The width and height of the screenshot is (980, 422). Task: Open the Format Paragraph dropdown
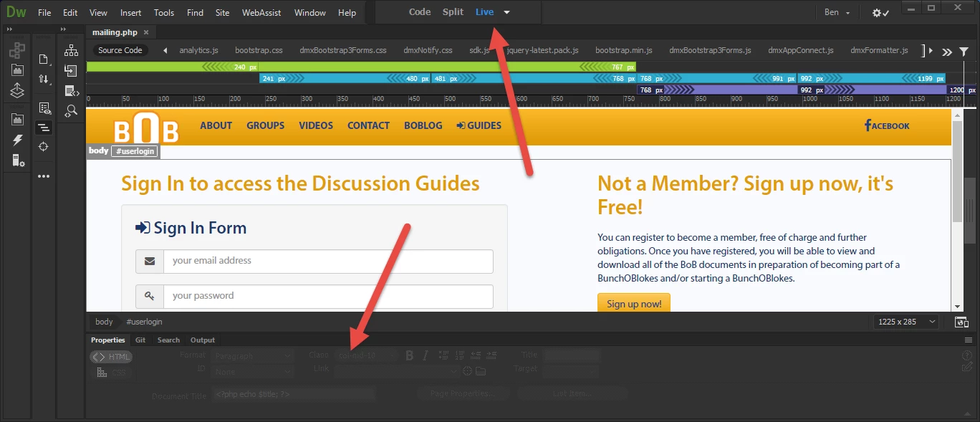[254, 355]
